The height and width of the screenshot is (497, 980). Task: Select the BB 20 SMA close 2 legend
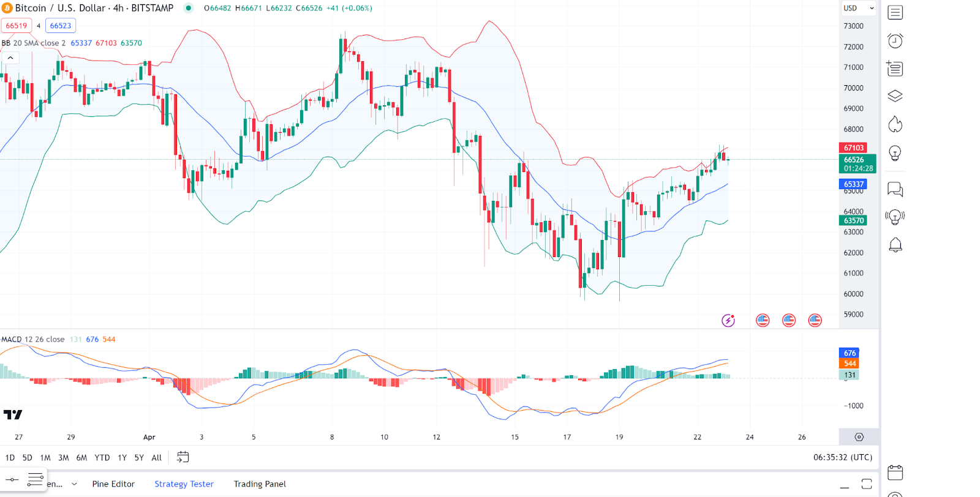pyautogui.click(x=34, y=43)
